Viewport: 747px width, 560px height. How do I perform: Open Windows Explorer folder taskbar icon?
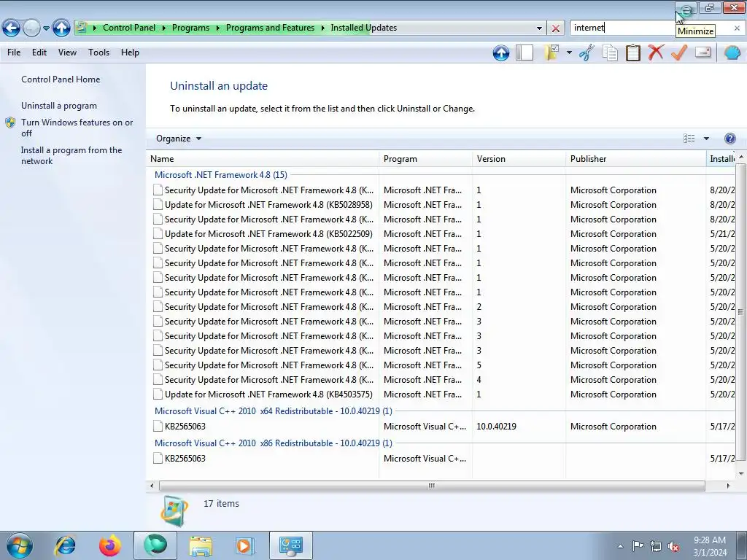(x=201, y=545)
